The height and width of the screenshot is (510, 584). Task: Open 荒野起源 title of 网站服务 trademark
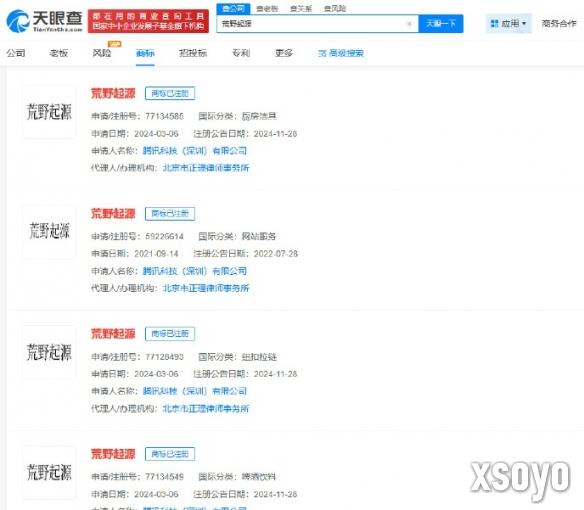pyautogui.click(x=113, y=213)
